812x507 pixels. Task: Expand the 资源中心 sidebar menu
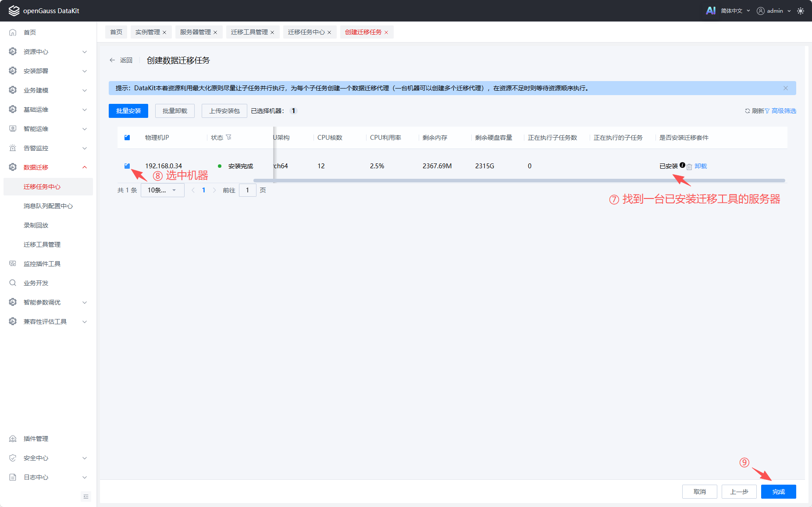click(x=48, y=52)
